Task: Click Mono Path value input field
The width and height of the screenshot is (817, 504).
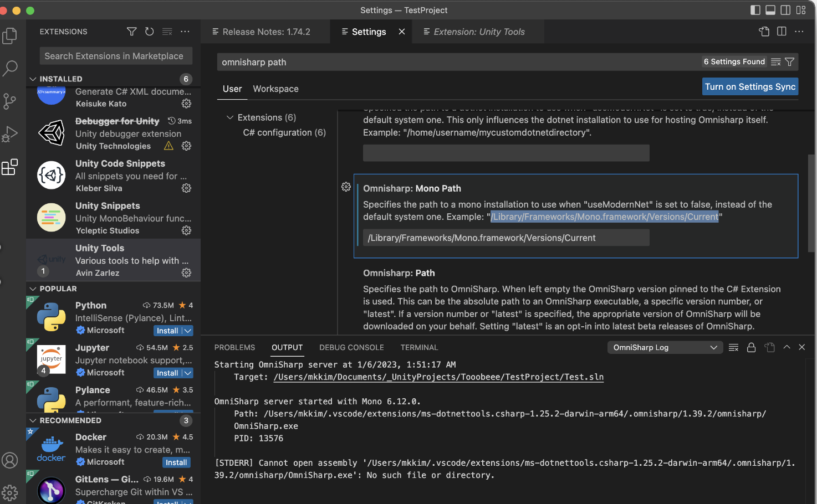Action: tap(506, 238)
